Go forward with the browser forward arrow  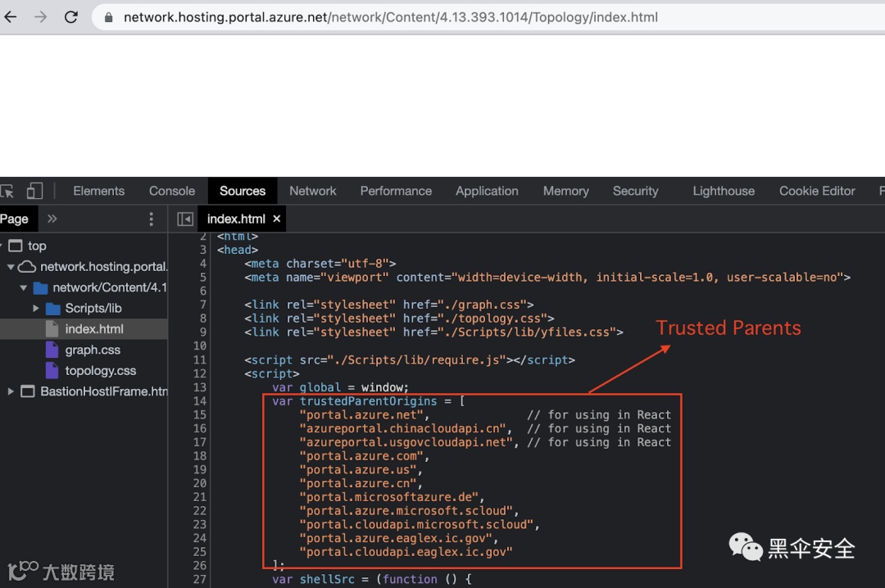pos(41,17)
